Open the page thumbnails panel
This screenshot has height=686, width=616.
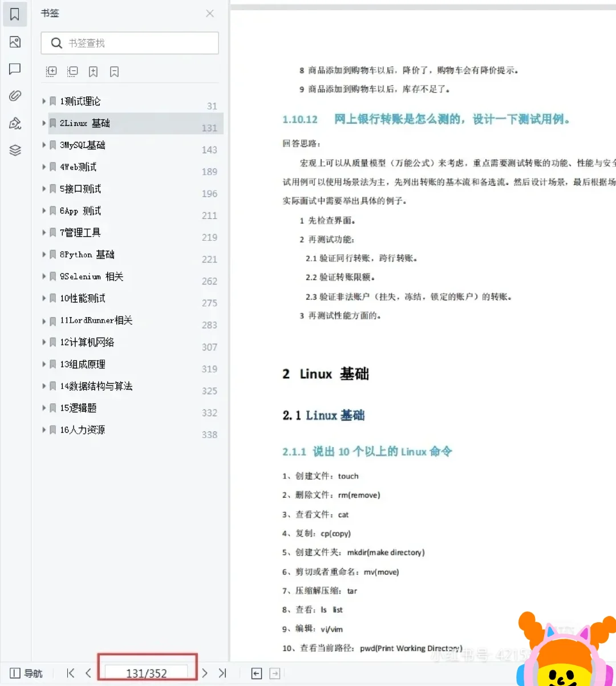pos(15,42)
